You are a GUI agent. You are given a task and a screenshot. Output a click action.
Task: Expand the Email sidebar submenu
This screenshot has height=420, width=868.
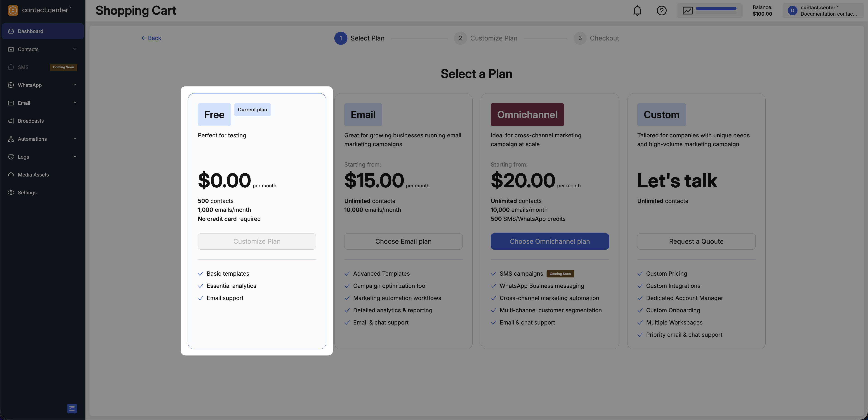(x=75, y=103)
